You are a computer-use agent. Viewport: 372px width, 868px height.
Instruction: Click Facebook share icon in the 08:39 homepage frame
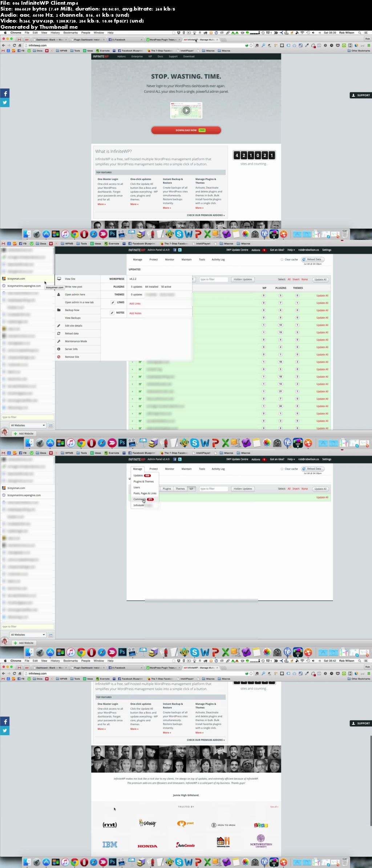pyautogui.click(x=5, y=93)
